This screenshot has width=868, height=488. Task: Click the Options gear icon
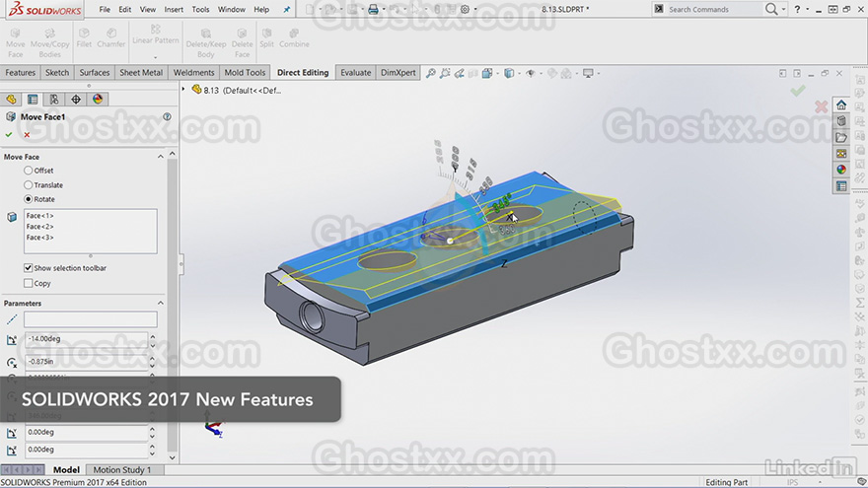pyautogui.click(x=465, y=10)
